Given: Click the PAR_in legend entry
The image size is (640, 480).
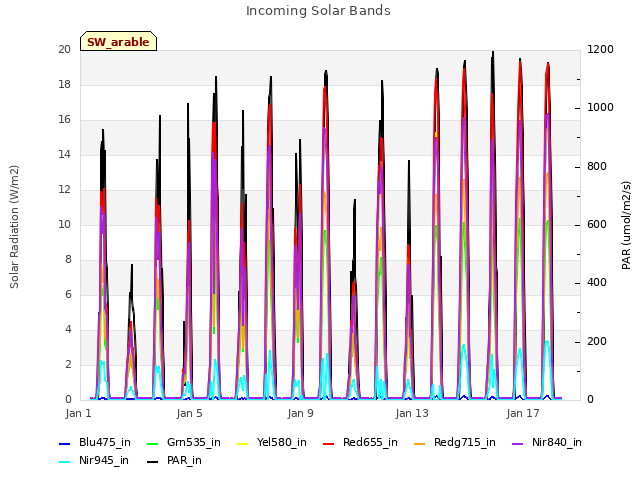Looking at the screenshot, I should [174, 460].
